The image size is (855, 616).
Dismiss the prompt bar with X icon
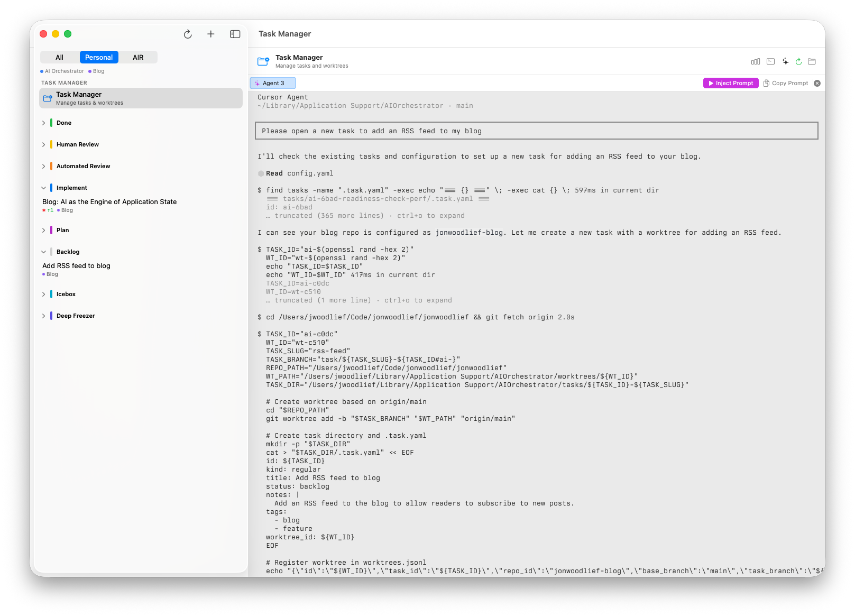817,84
